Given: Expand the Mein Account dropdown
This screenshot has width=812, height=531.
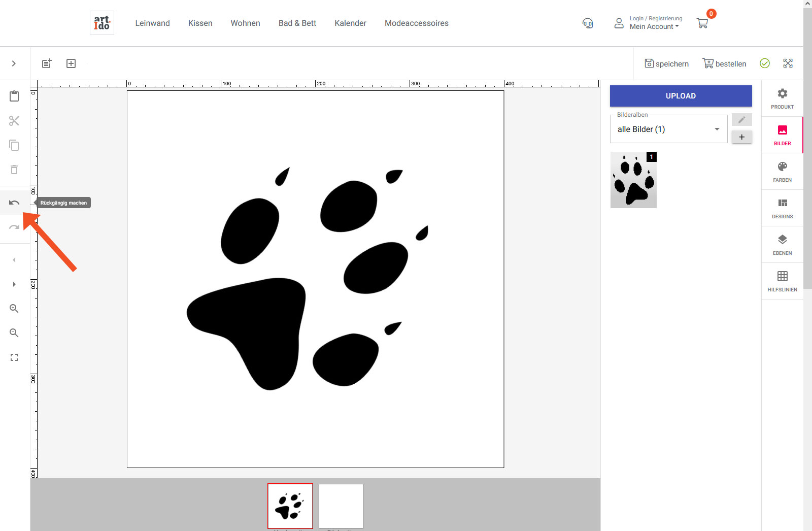Looking at the screenshot, I should pos(654,27).
